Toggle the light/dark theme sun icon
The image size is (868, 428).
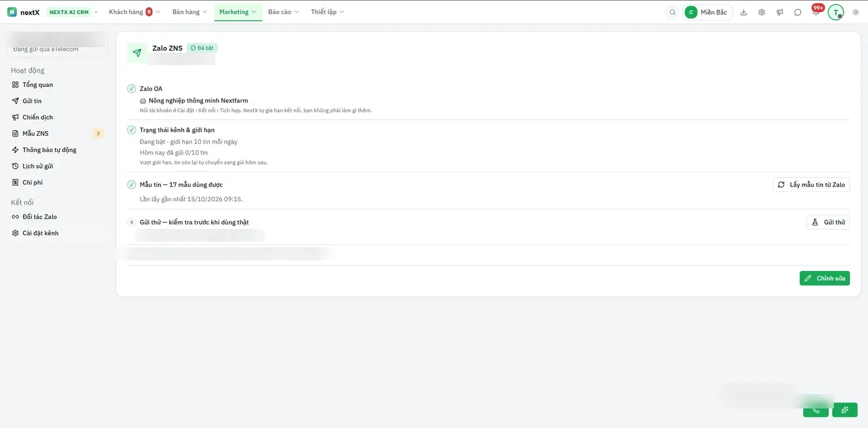[x=856, y=12]
